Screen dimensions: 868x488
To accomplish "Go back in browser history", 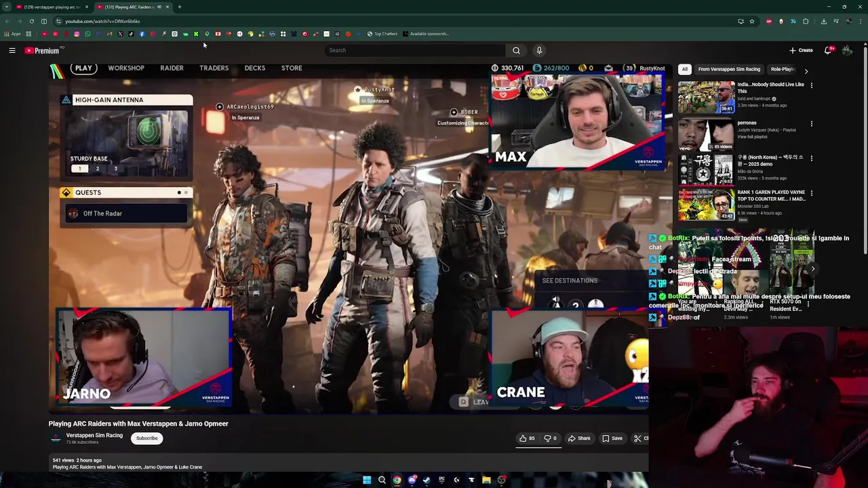I will pyautogui.click(x=7, y=21).
